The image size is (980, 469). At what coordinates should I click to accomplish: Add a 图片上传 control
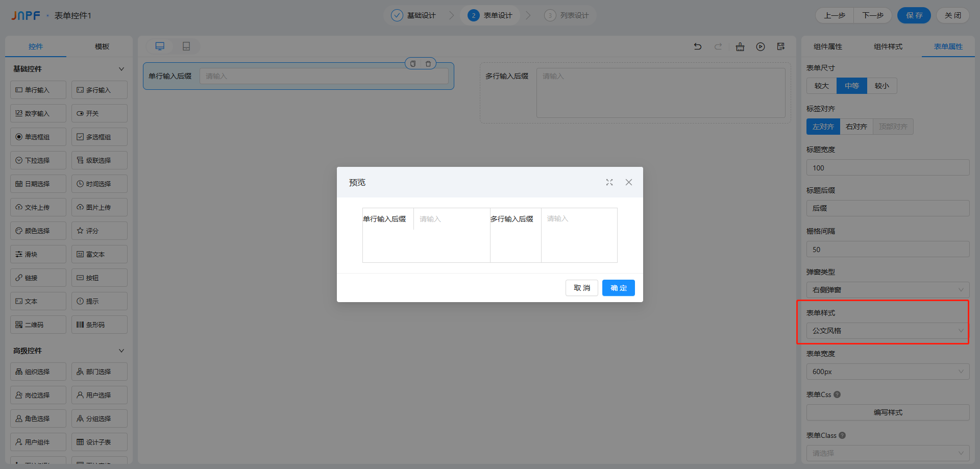tap(100, 207)
